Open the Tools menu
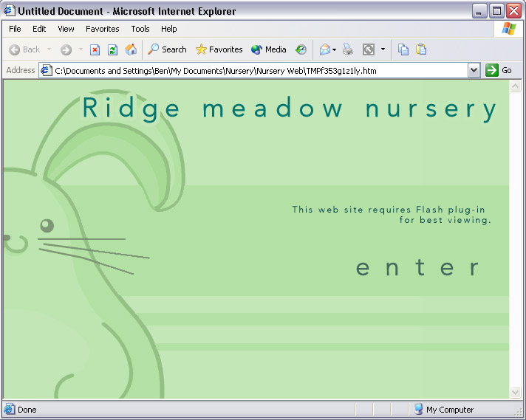The image size is (526, 420). (140, 29)
